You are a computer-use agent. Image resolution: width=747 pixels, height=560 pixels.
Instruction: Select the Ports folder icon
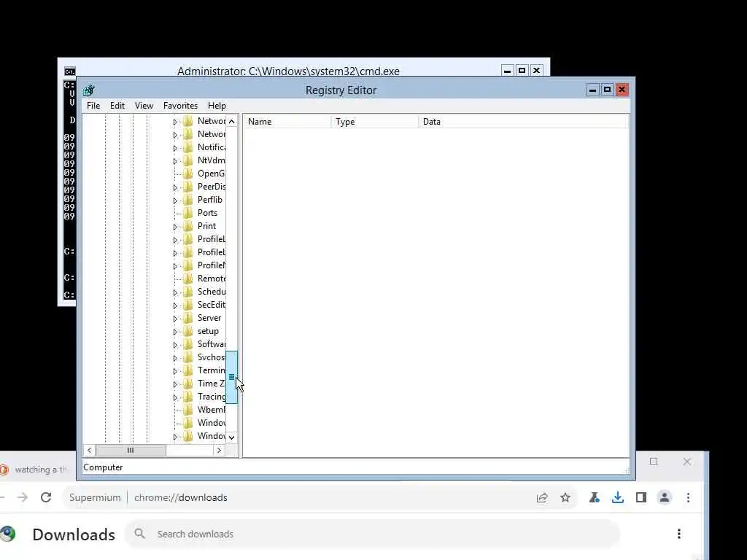tap(188, 213)
